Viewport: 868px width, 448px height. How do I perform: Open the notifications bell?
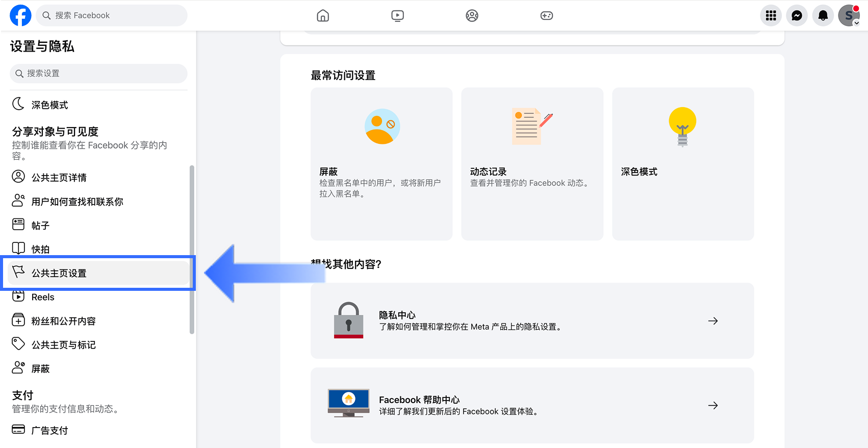[x=823, y=16]
